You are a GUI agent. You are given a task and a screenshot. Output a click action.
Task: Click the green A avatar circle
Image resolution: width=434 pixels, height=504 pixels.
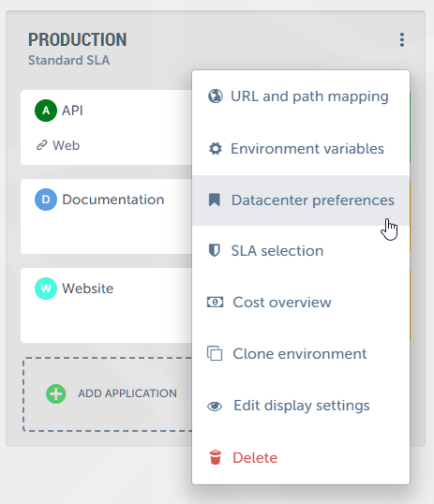[x=46, y=111]
